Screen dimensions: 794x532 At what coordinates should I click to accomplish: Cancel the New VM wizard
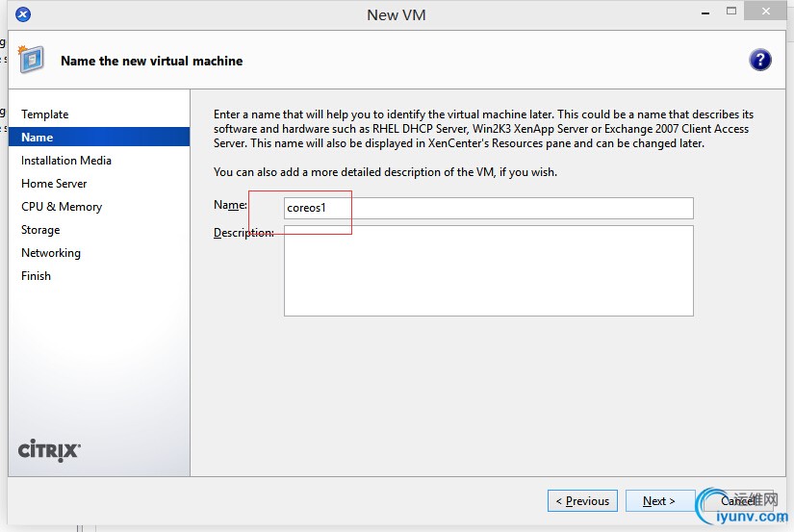[737, 500]
